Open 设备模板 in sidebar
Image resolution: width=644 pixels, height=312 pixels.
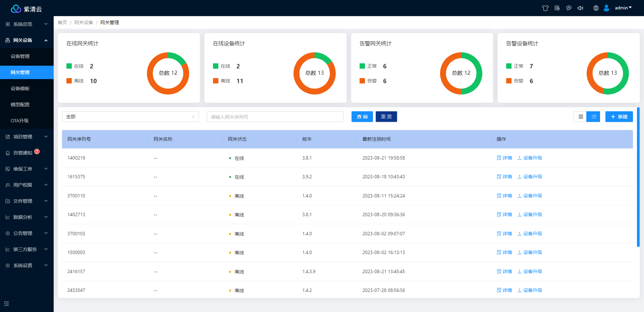tap(27, 88)
